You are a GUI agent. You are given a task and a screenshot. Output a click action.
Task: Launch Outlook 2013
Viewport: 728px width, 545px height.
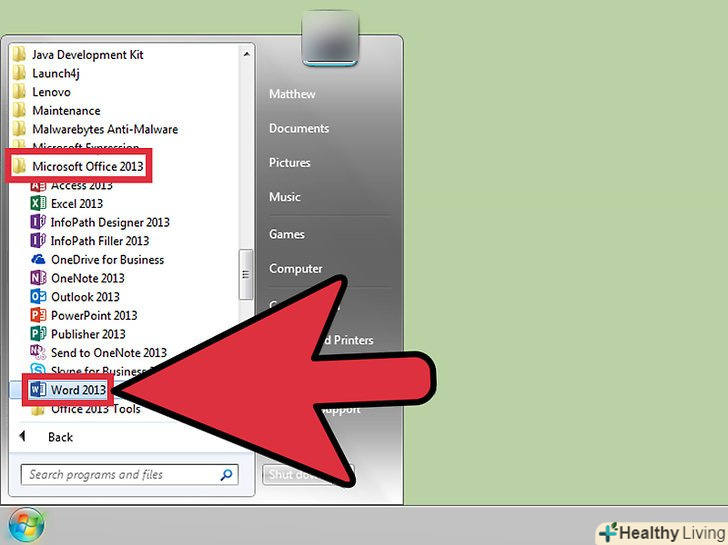75,297
